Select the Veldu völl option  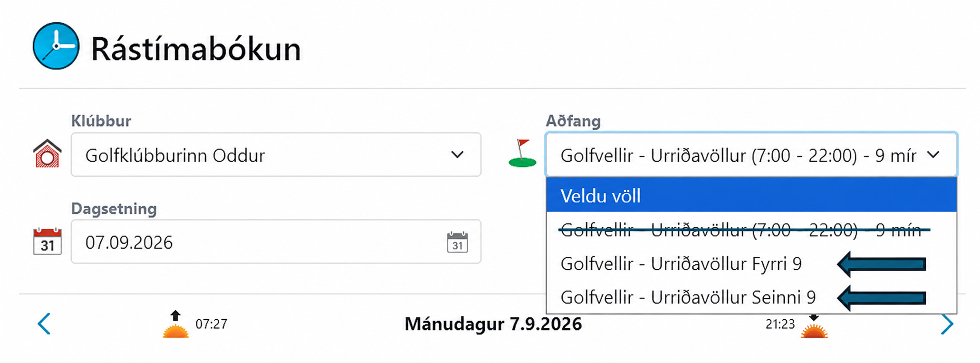pyautogui.click(x=751, y=196)
